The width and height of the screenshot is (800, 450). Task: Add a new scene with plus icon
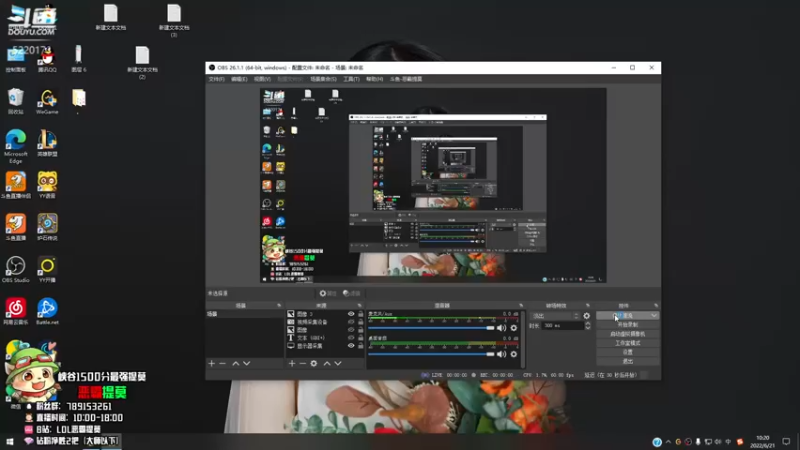pos(212,363)
